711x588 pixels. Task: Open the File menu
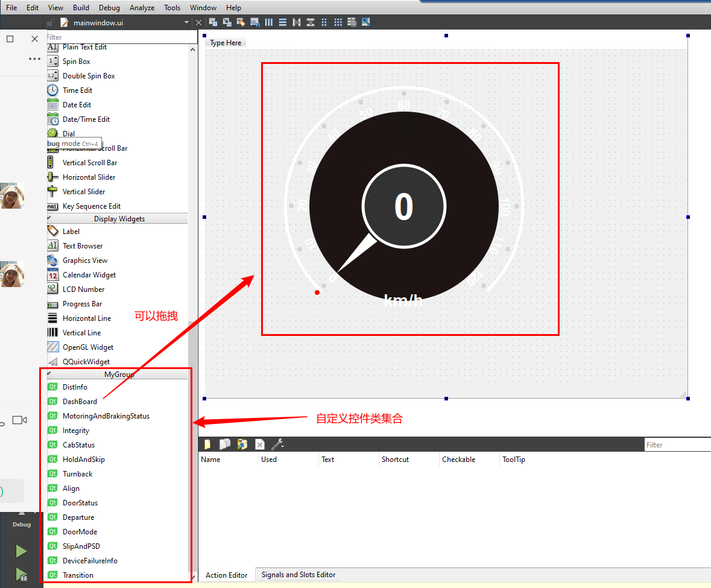point(11,8)
